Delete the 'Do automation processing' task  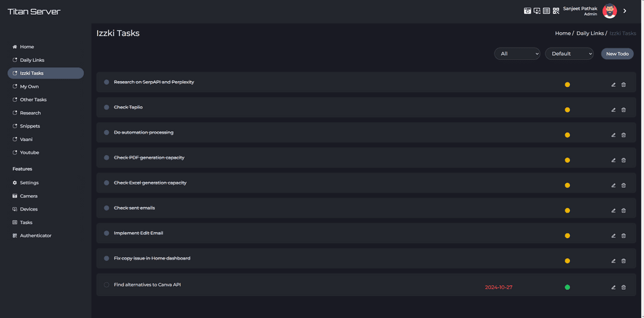(623, 135)
